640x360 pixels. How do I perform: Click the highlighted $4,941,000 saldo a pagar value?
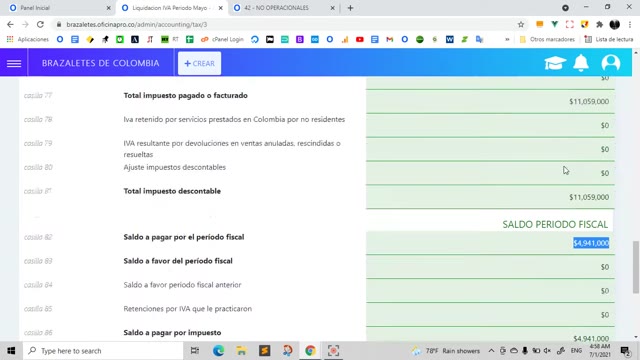(x=591, y=243)
